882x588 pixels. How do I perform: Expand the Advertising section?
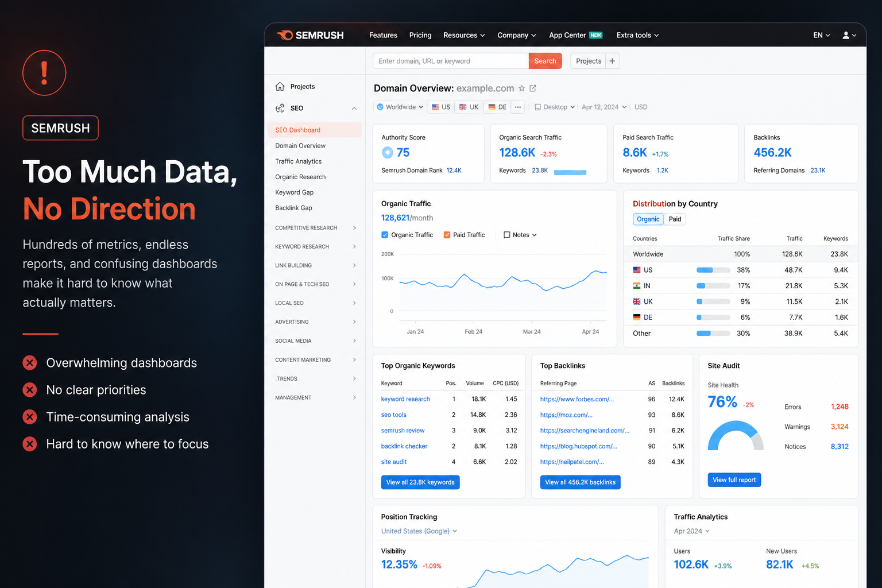(315, 322)
